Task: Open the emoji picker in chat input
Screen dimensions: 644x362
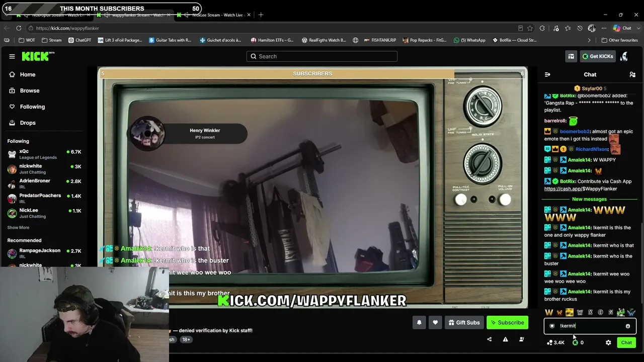Action: pos(627,326)
